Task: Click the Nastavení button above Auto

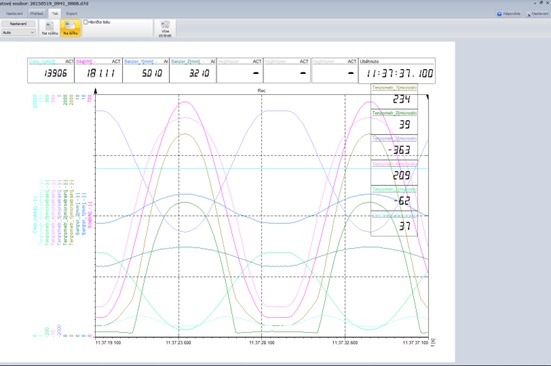Action: click(x=18, y=24)
